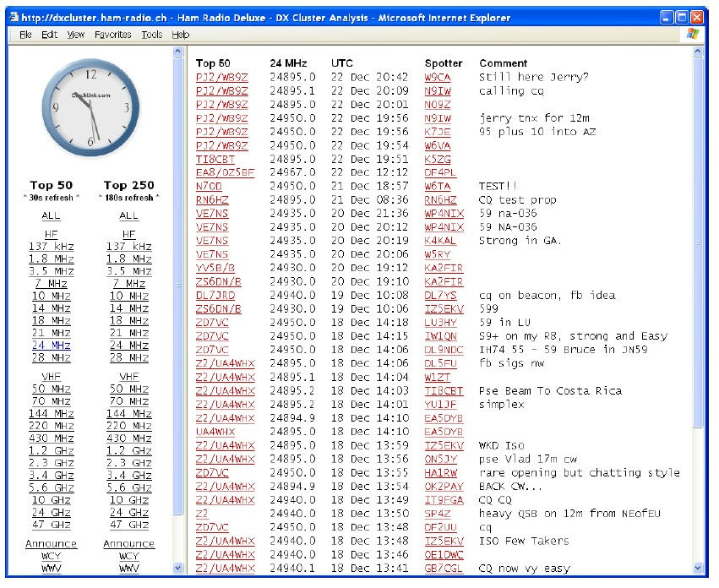The image size is (719, 588).
Task: Click scroll-down arrow of left pane scrollbar
Action: pos(178,568)
